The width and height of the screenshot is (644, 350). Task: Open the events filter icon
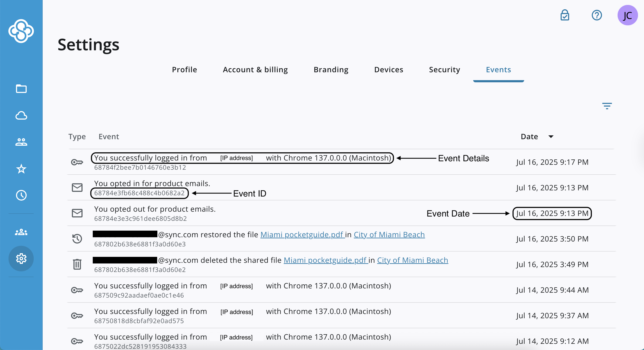[x=607, y=106]
